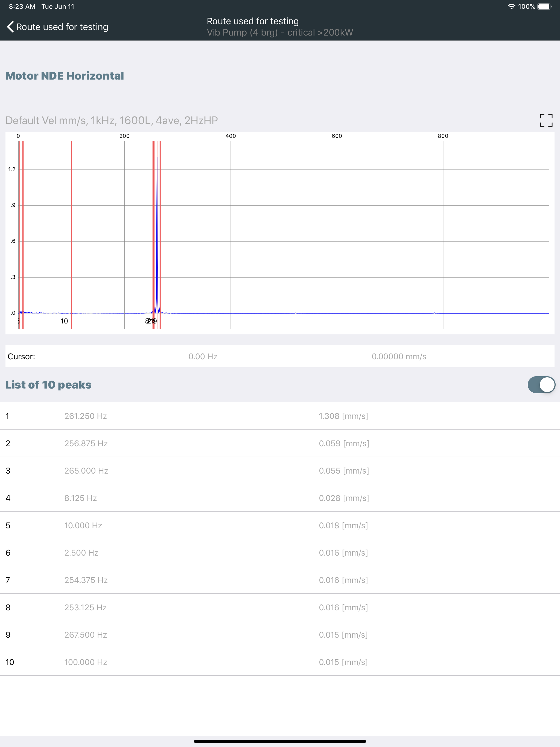Tap the battery icon in status bar
The width and height of the screenshot is (560, 747).
[544, 6]
